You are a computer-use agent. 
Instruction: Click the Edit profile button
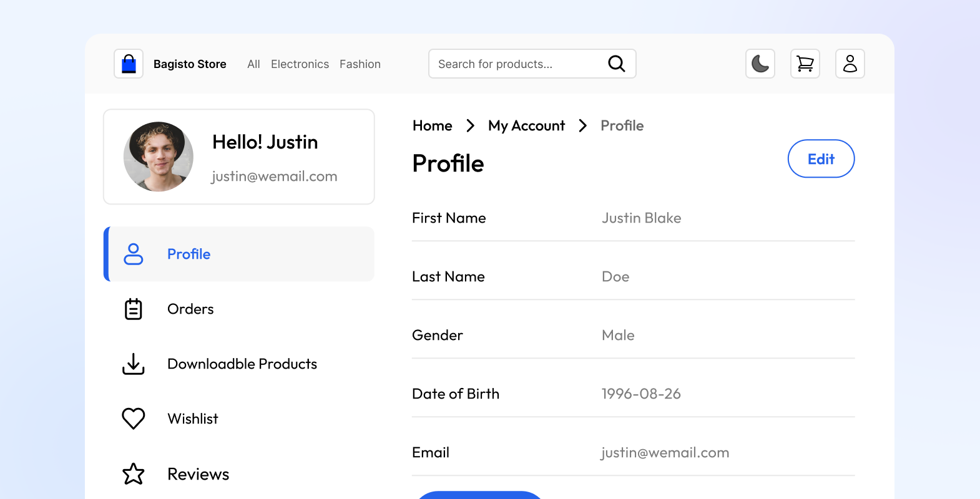[821, 158]
